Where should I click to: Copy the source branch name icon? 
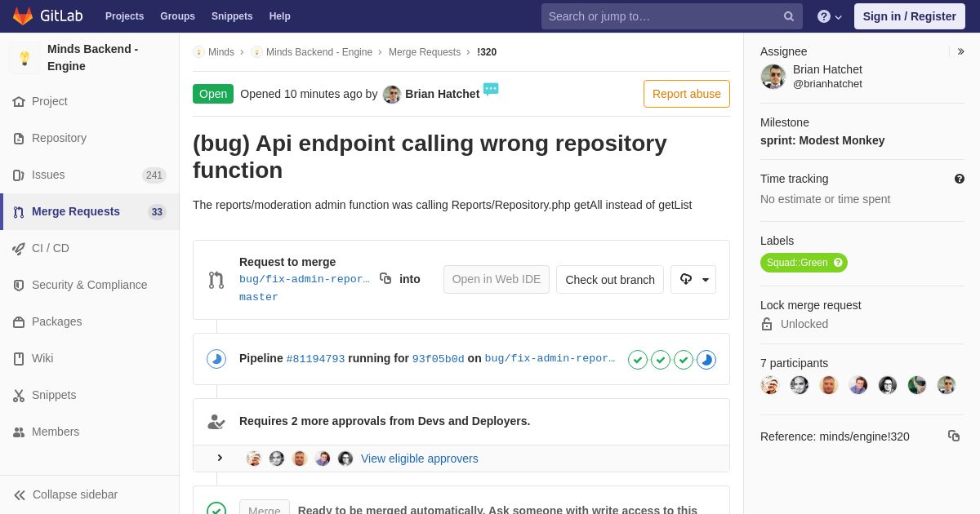385,278
